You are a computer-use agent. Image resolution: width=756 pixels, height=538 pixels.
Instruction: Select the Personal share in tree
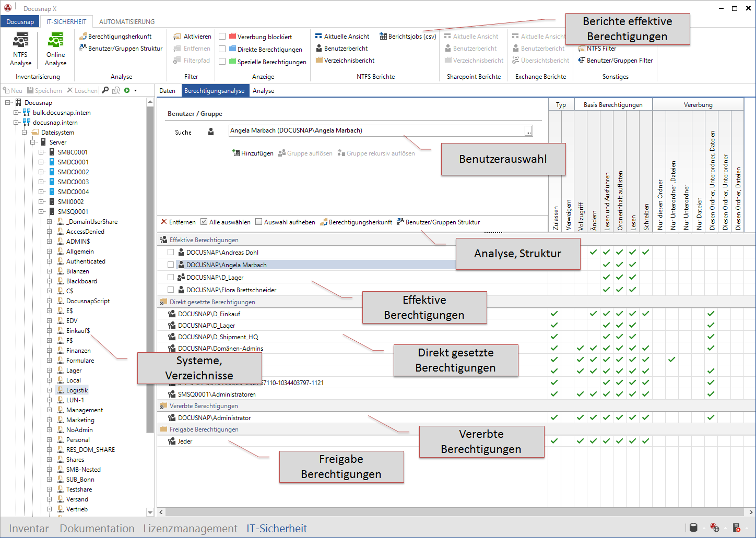(x=78, y=440)
